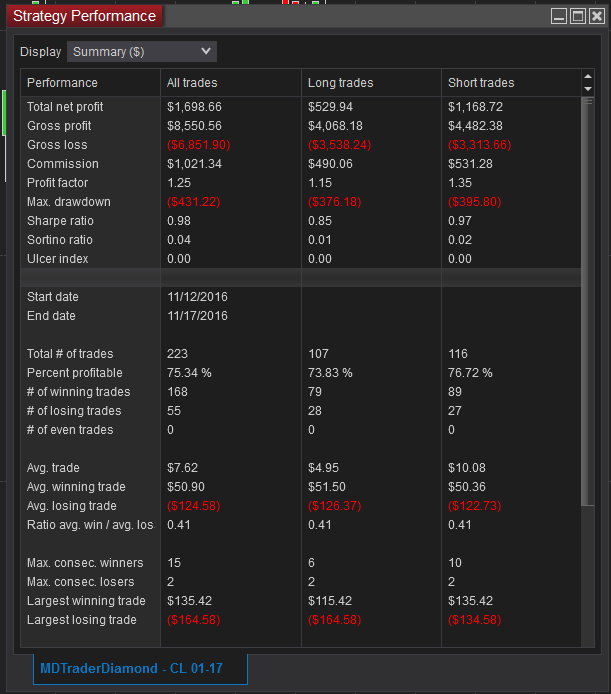Select the Max. consec. losers label
This screenshot has height=694, width=611.
(81, 582)
